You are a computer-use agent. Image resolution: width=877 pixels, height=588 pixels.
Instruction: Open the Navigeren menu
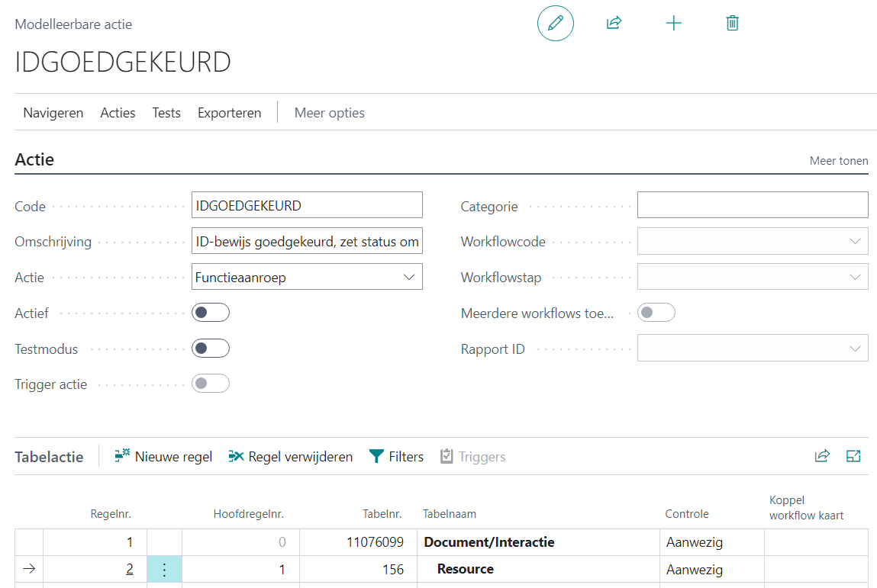click(x=53, y=113)
